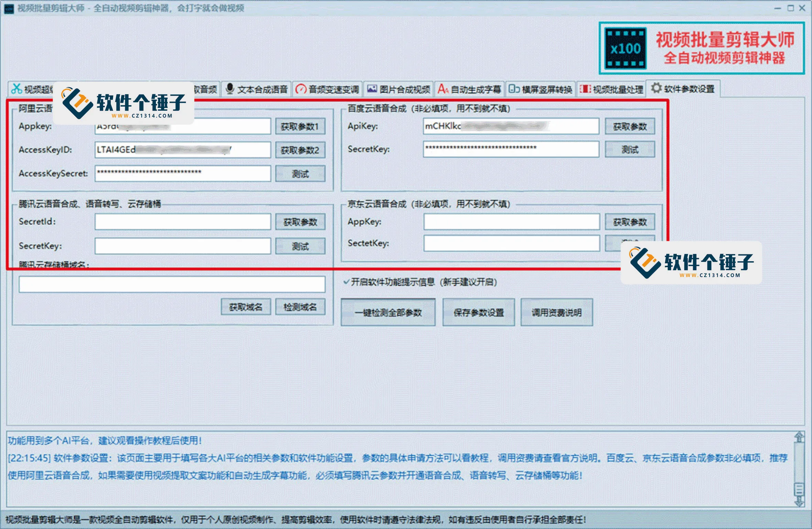Click the picture icon on 图片合成视频 tab

tap(372, 89)
